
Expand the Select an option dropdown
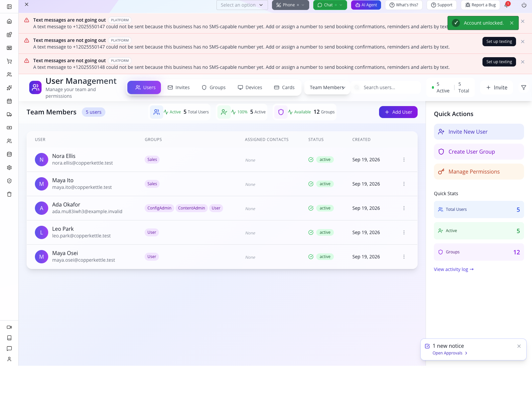(242, 5)
